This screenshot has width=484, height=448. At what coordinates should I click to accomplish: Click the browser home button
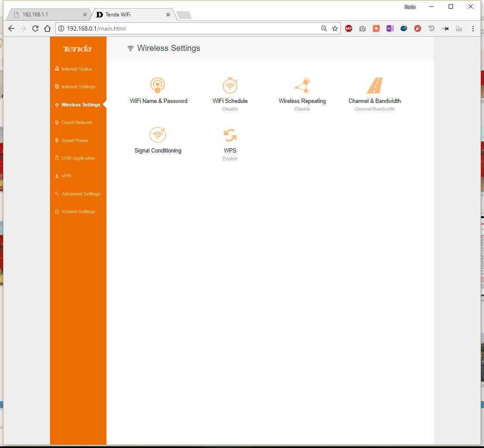pos(47,28)
